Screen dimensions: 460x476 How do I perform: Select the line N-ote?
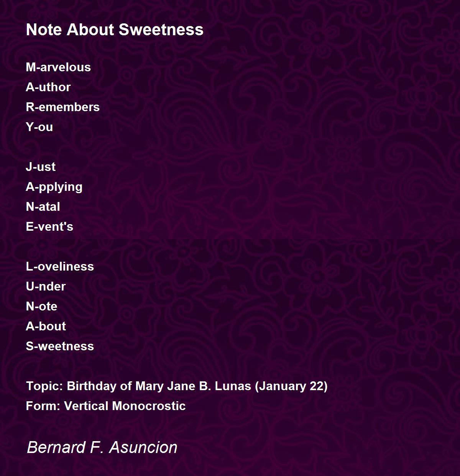coord(41,306)
